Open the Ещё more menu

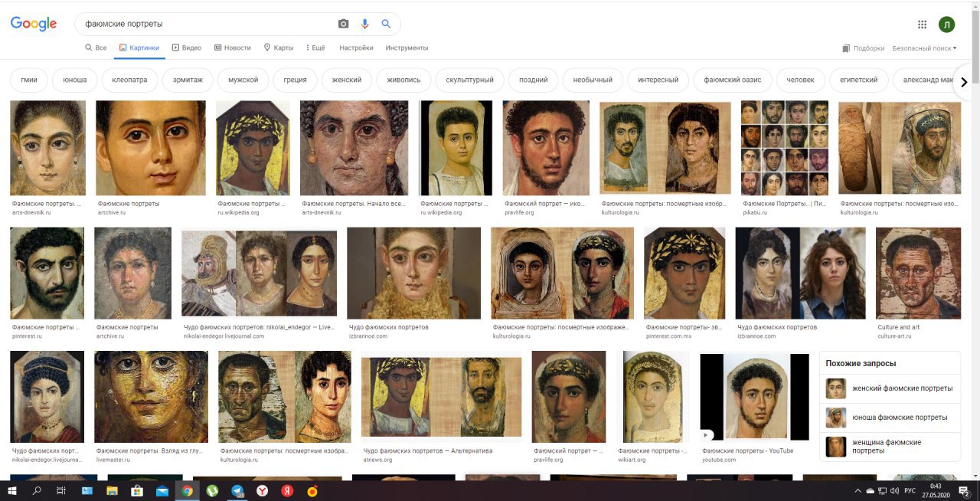coord(315,47)
